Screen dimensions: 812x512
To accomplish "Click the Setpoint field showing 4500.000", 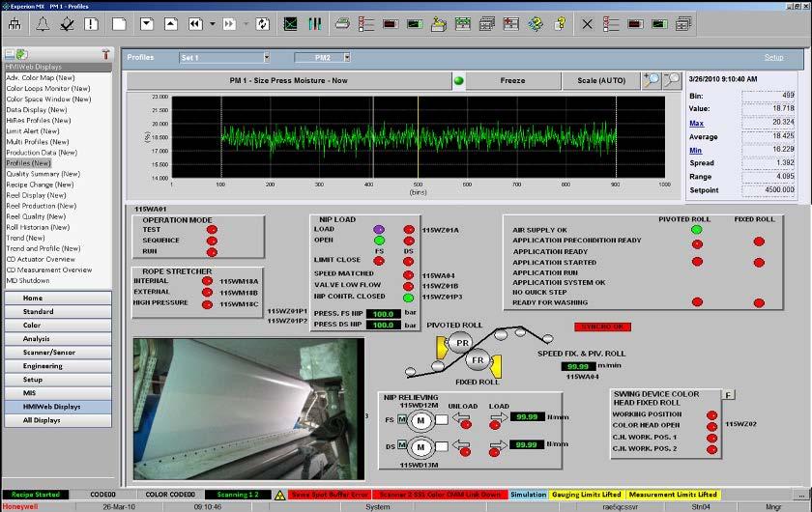I will [x=768, y=190].
